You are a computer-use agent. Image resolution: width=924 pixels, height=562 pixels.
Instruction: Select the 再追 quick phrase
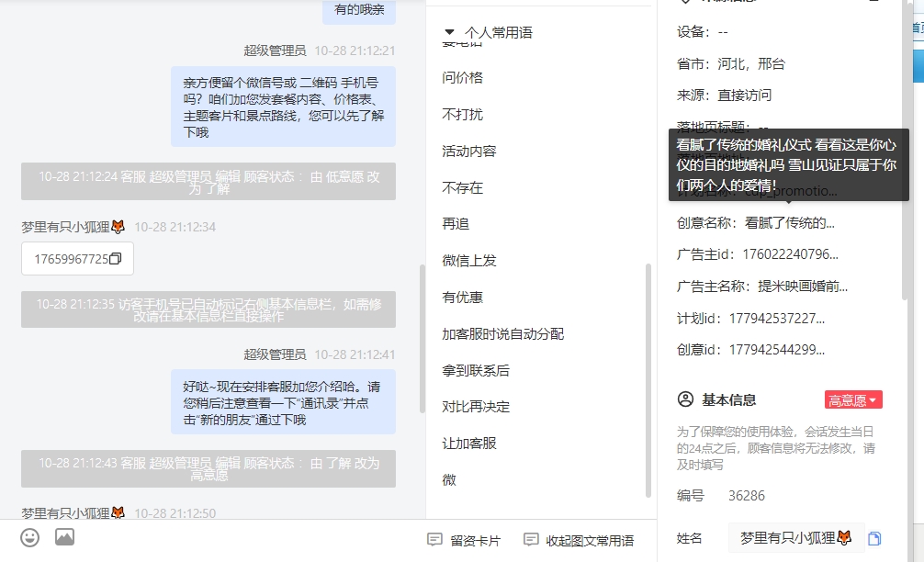coord(456,224)
